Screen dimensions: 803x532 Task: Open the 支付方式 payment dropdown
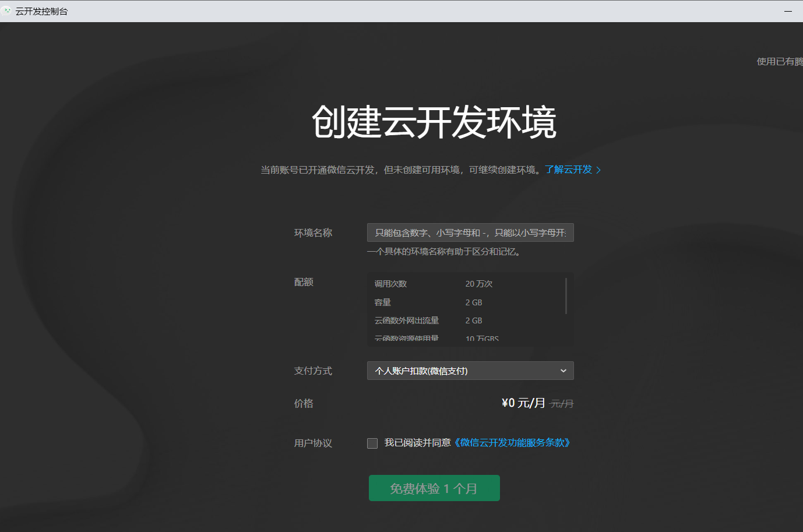470,371
